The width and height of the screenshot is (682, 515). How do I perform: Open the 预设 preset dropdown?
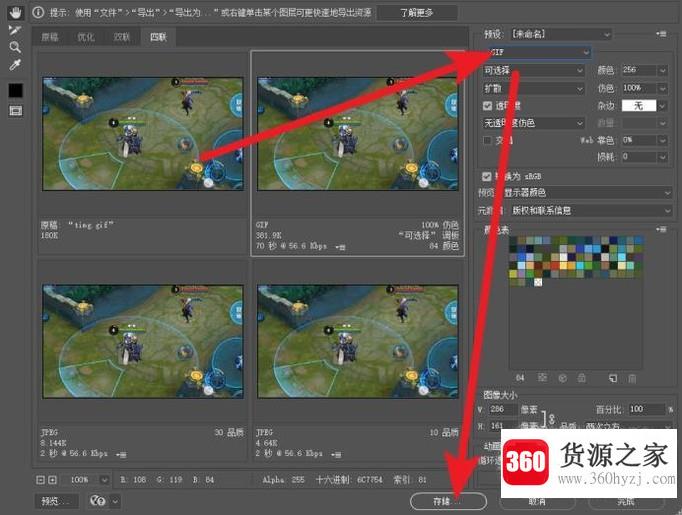(x=560, y=34)
